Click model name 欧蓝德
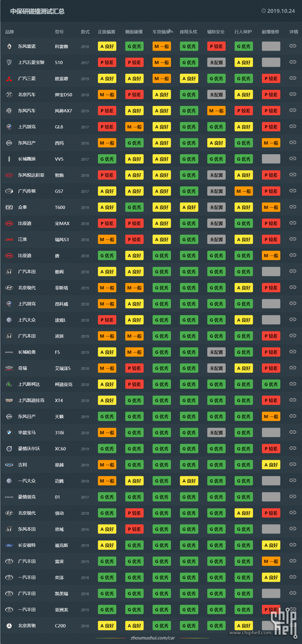 click(62, 79)
